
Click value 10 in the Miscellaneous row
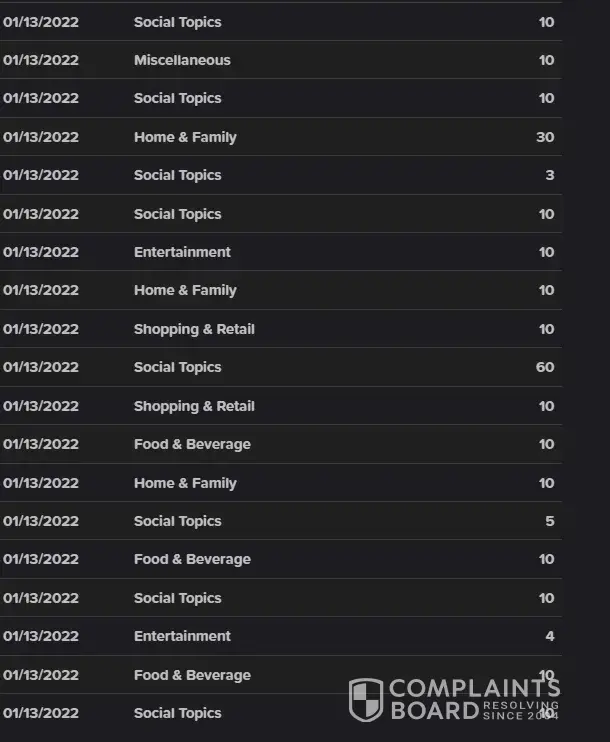tap(546, 60)
